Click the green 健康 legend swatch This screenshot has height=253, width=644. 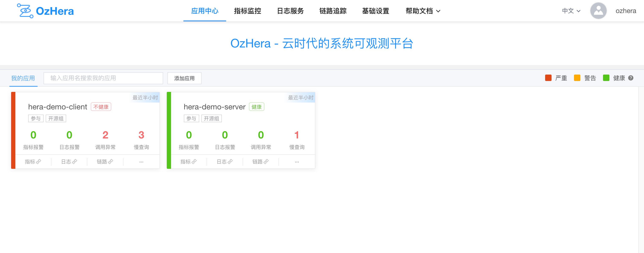pos(606,78)
